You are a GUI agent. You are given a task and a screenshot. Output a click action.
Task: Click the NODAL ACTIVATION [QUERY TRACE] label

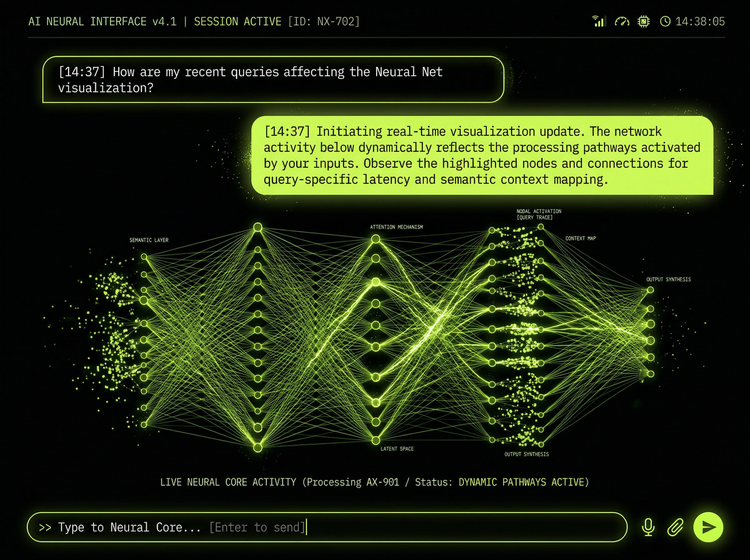(x=539, y=214)
